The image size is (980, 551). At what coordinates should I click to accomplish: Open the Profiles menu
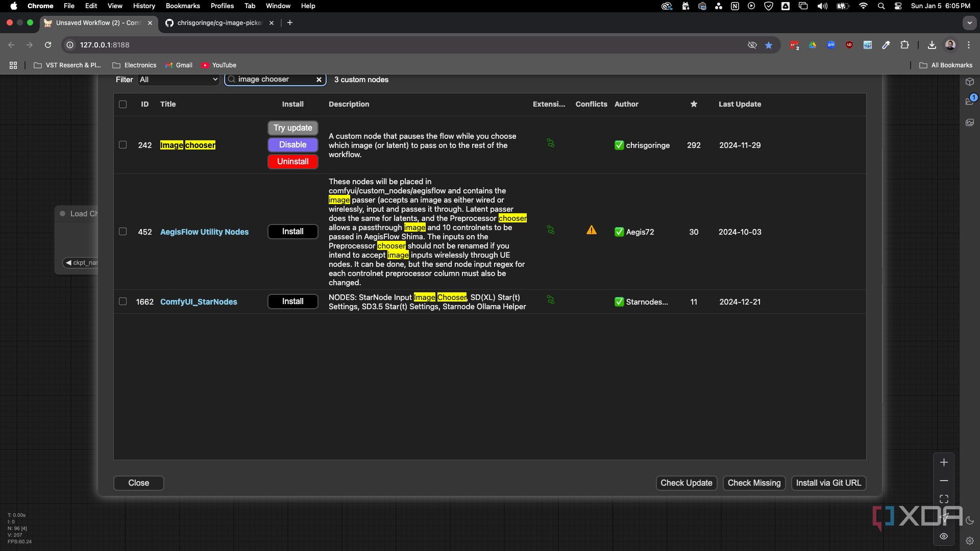[222, 6]
